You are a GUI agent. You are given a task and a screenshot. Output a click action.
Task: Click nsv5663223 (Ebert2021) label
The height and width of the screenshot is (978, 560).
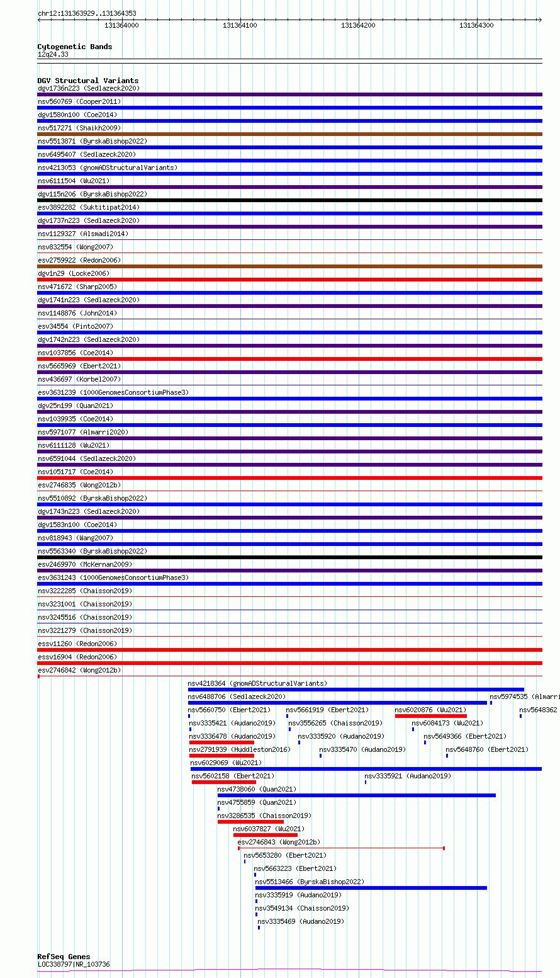(x=295, y=868)
